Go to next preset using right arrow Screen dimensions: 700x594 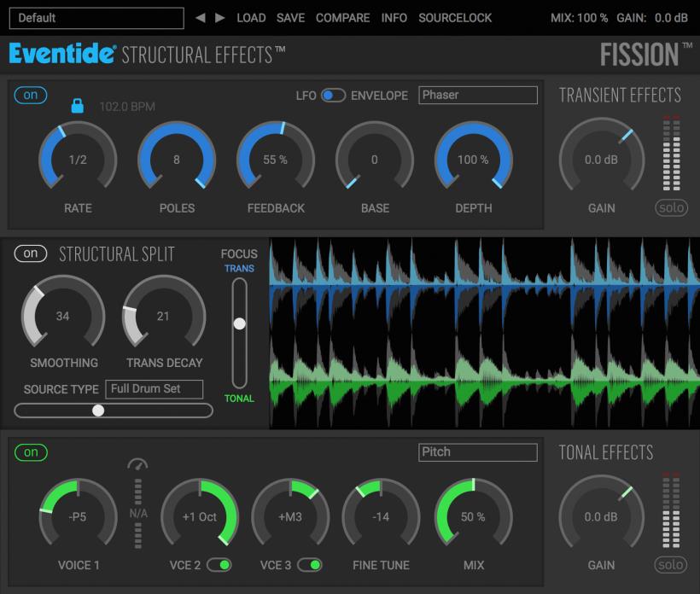pyautogui.click(x=219, y=17)
